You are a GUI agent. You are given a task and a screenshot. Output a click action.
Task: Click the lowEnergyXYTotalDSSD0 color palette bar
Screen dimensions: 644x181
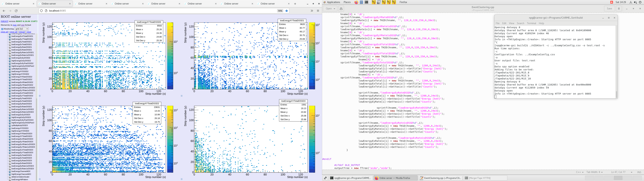click(x=170, y=55)
